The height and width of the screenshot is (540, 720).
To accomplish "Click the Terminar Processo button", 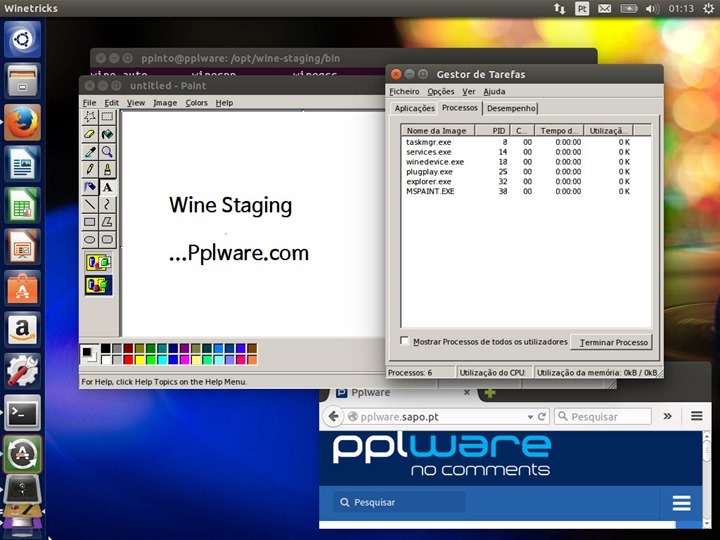I will [611, 343].
